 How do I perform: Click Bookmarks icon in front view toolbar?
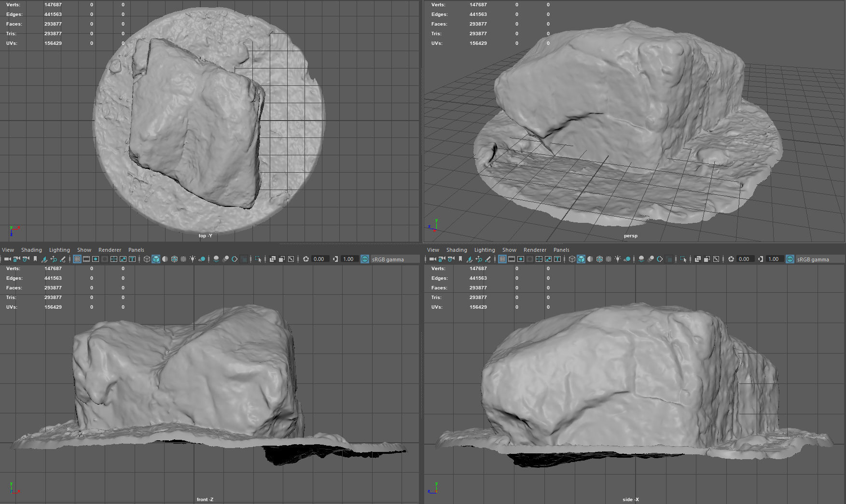[x=35, y=259]
